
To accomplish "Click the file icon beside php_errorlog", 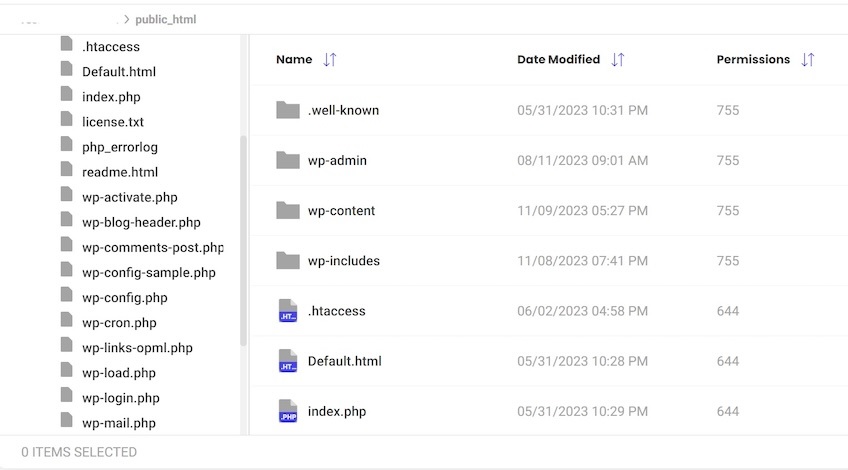I will pos(67,144).
